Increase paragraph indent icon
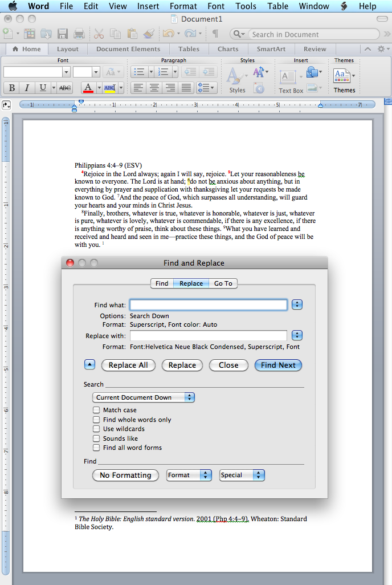392x585 pixels. (208, 72)
